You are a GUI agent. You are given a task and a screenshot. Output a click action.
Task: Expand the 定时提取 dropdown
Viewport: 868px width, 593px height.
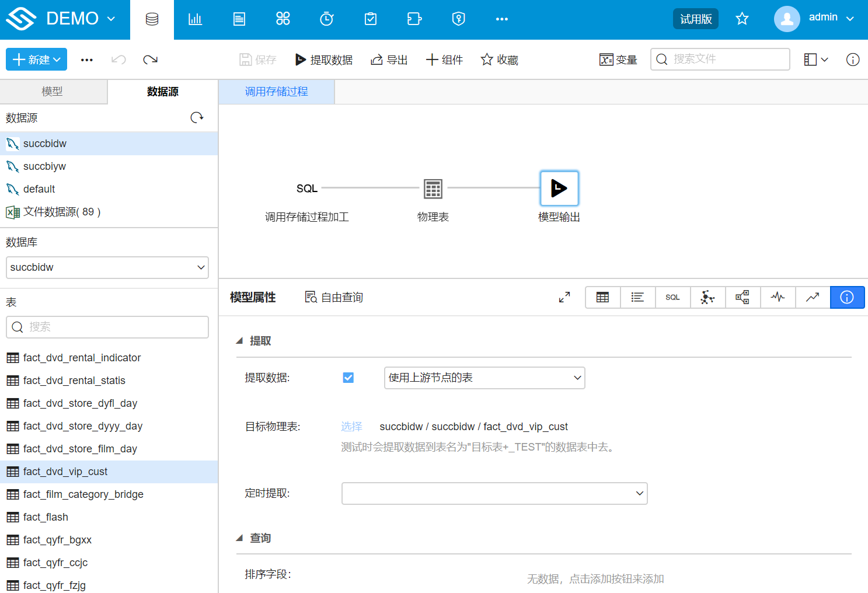click(494, 493)
